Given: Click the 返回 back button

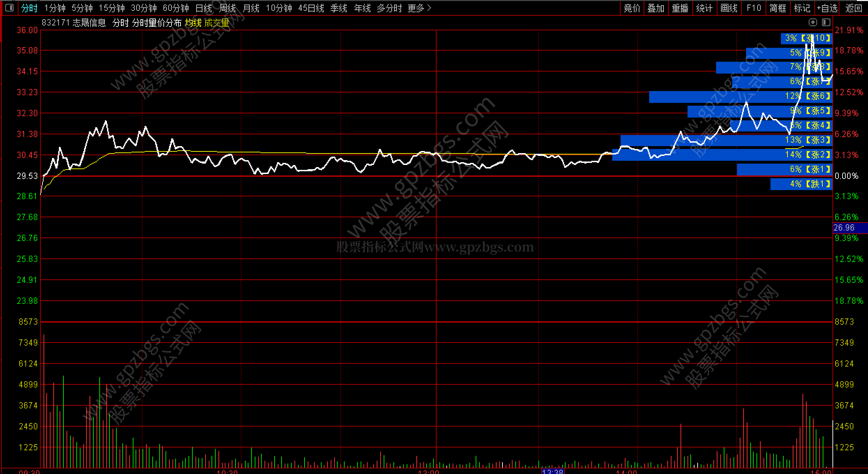Looking at the screenshot, I should point(853,8).
